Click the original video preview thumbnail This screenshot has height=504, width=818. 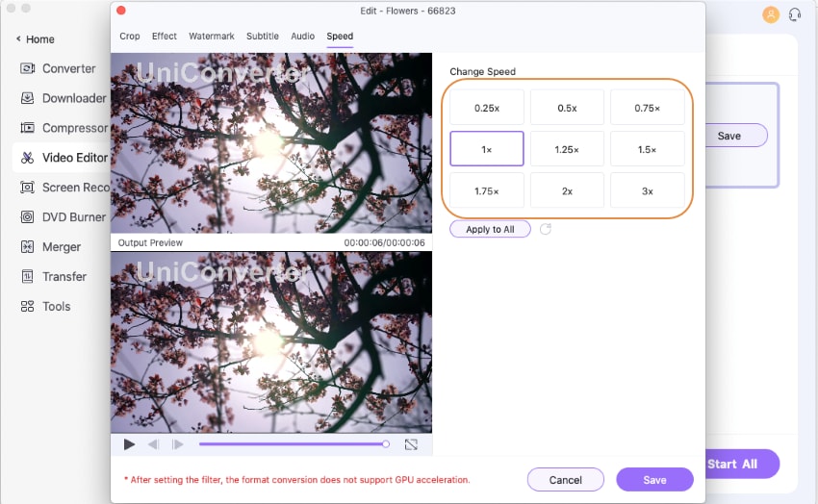271,142
